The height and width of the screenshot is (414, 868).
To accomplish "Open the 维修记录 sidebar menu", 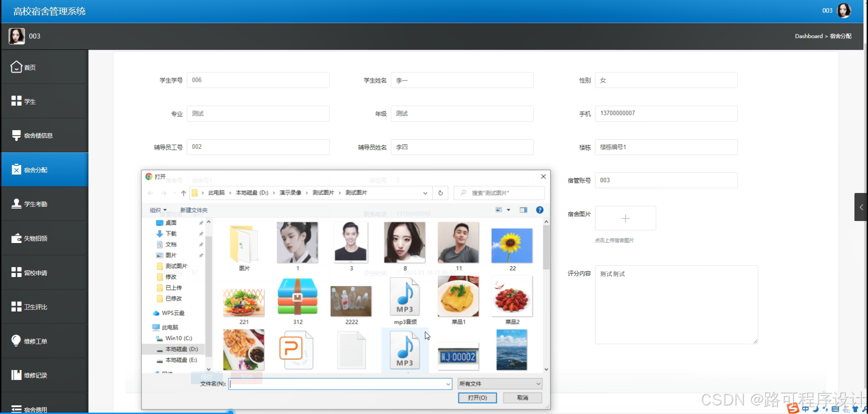I will coord(45,375).
